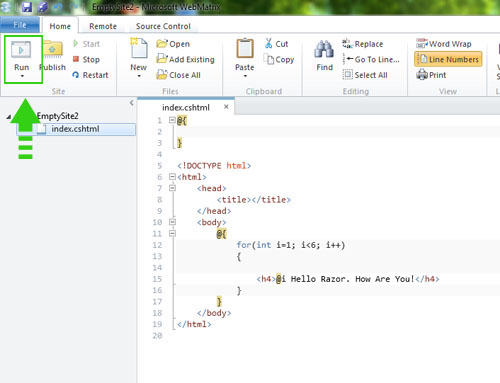The height and width of the screenshot is (383, 500).
Task: Switch to the Home ribbon tab
Action: 60,26
